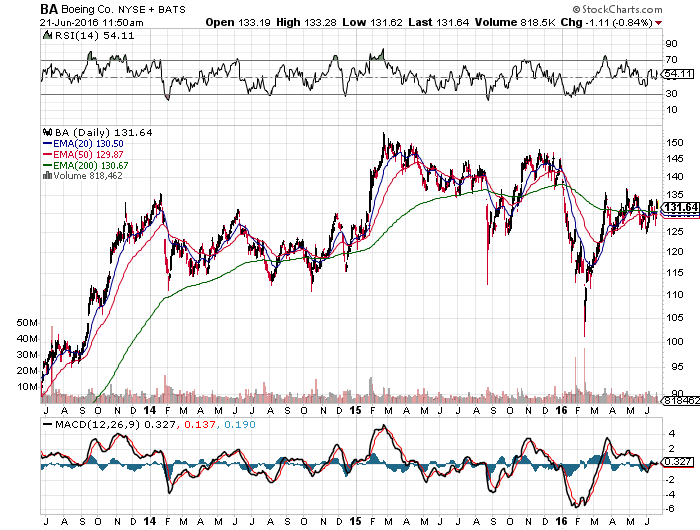This screenshot has width=700, height=530.
Task: Click the 15 year marker on price chart axis
Action: [355, 410]
